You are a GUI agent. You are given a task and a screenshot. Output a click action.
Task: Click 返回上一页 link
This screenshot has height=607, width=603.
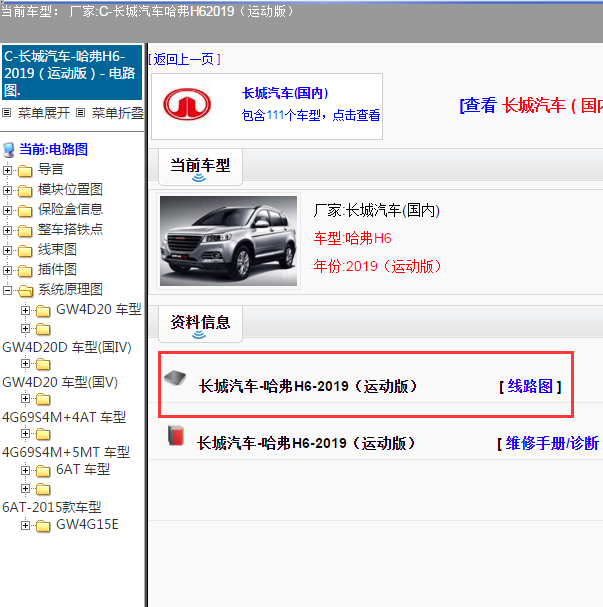[x=185, y=59]
